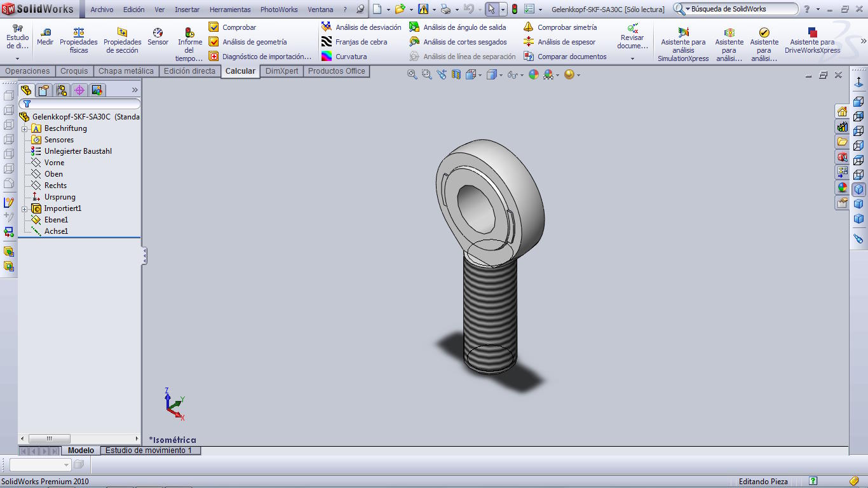Open the DimXpertManager tab icon
This screenshot has height=488, width=868.
point(79,90)
